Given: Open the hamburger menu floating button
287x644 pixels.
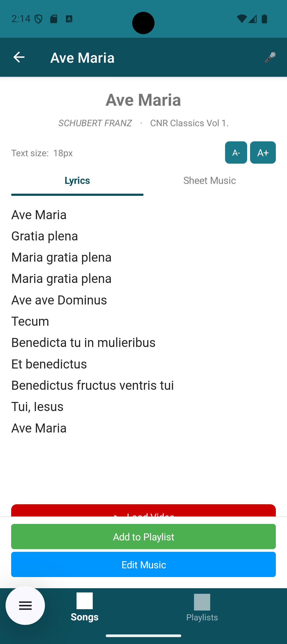Looking at the screenshot, I should [x=25, y=606].
